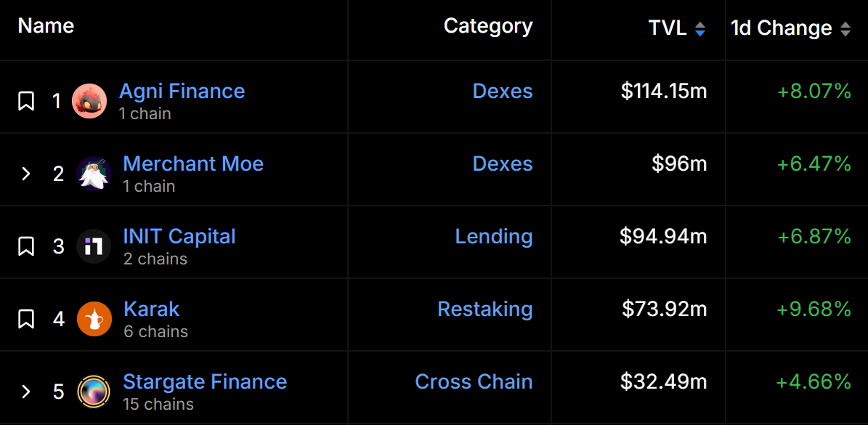Open the Lending category link
Image resolution: width=868 pixels, height=425 pixels.
[x=494, y=236]
